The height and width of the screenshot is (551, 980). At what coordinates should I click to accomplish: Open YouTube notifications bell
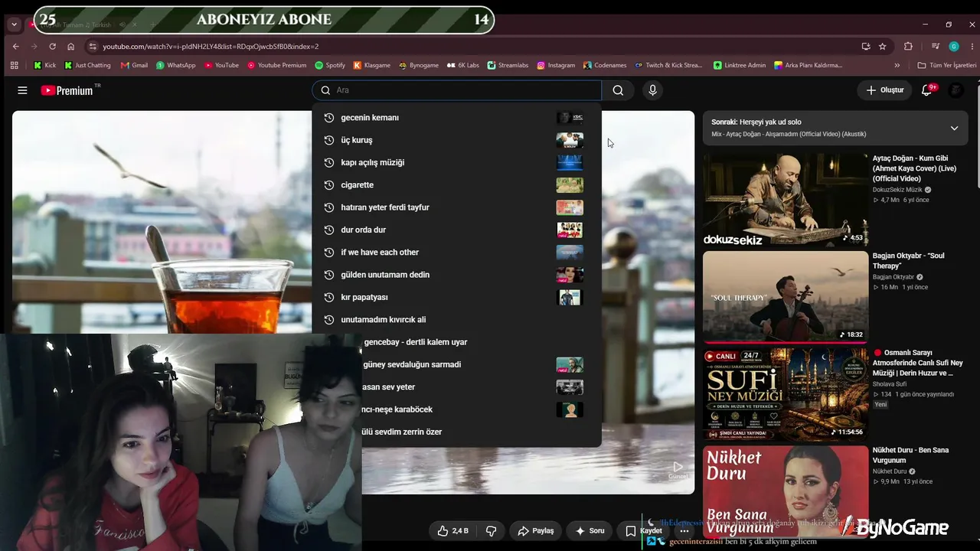click(926, 90)
